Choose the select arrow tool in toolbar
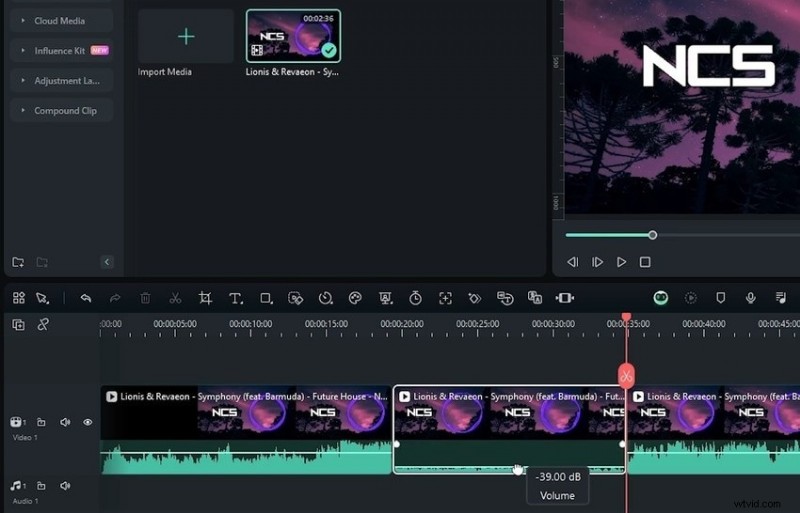 pyautogui.click(x=42, y=298)
